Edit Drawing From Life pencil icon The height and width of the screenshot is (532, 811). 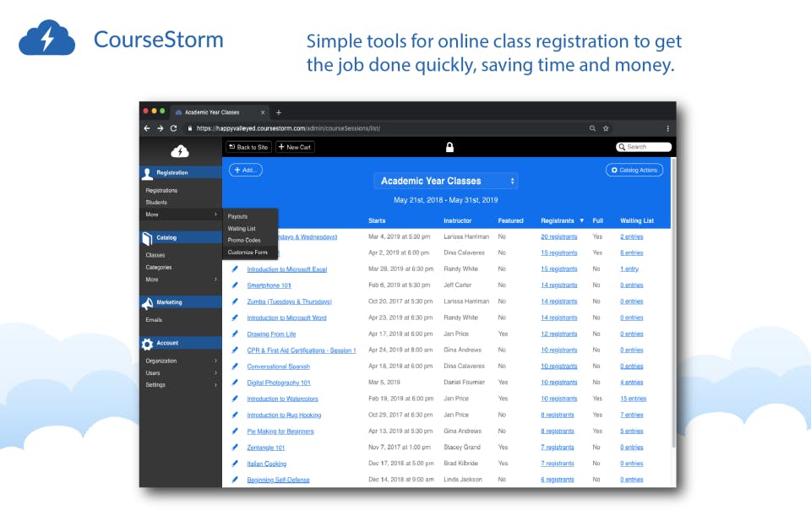point(235,334)
